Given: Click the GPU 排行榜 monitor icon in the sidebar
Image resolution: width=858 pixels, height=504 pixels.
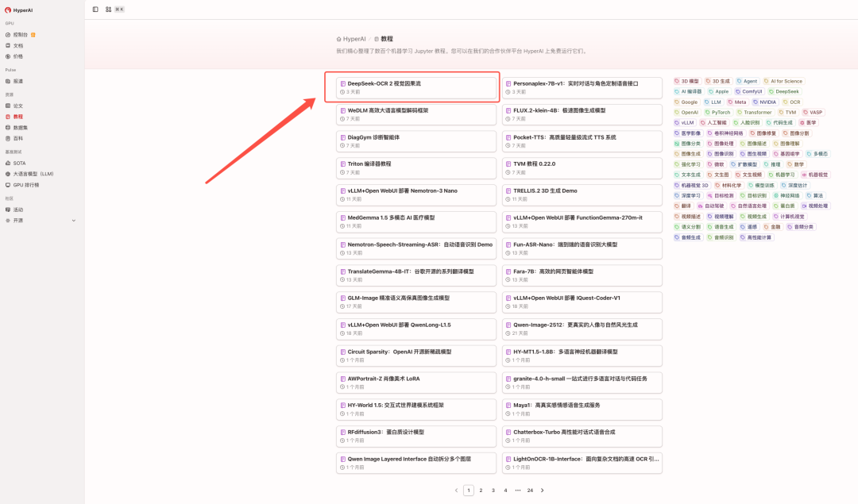Looking at the screenshot, I should click(x=8, y=185).
